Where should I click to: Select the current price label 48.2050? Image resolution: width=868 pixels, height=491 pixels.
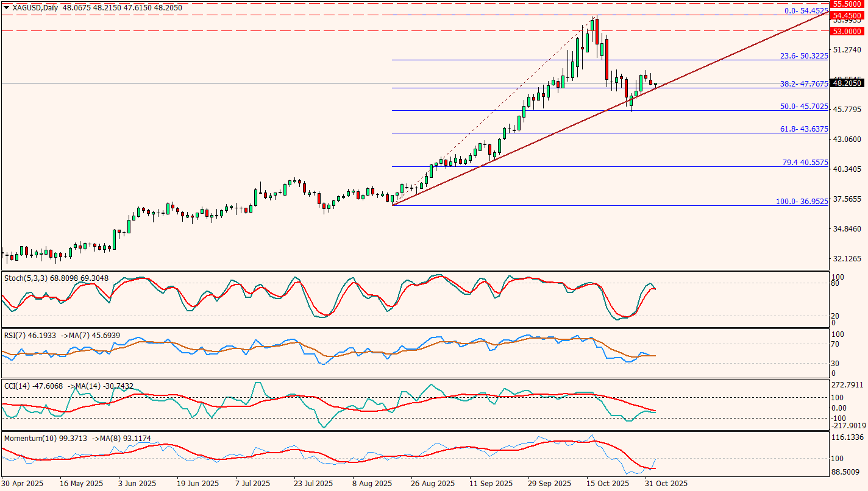coord(847,83)
